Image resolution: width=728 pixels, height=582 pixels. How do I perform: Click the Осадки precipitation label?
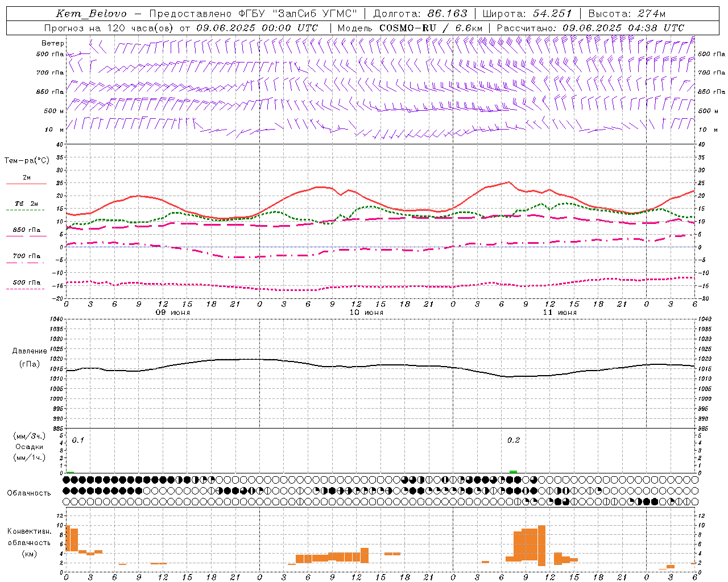[30, 447]
